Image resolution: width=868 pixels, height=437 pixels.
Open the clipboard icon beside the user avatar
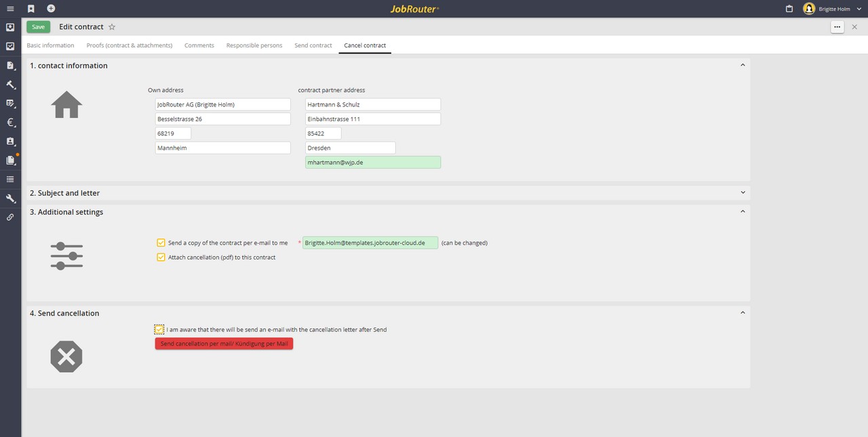click(789, 9)
